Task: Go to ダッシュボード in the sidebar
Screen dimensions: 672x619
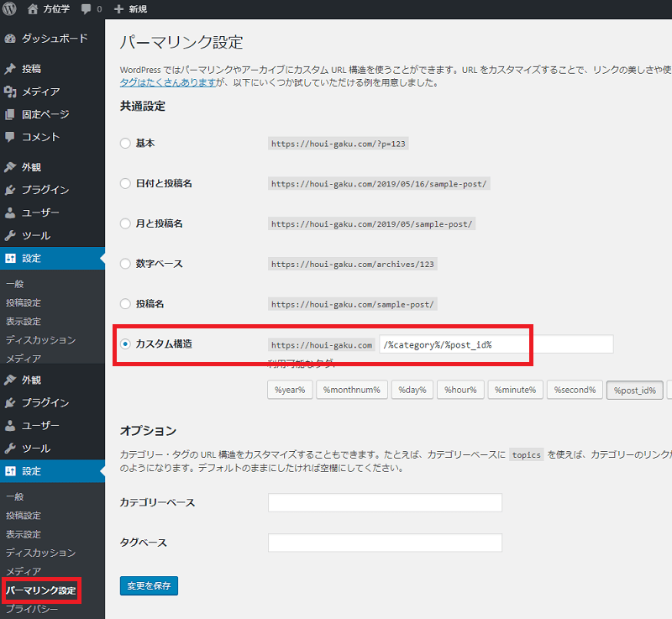Action: [55, 39]
